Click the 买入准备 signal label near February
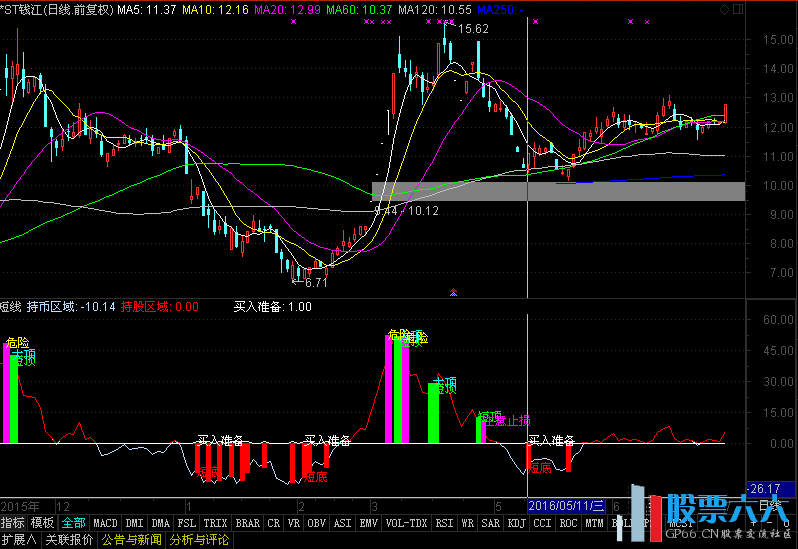 point(220,440)
